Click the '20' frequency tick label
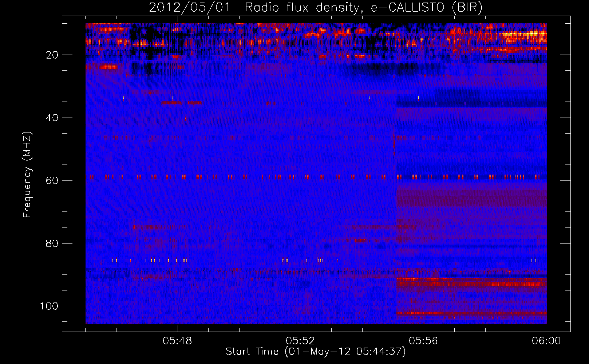Viewport: 589px width, 364px height. 52,55
